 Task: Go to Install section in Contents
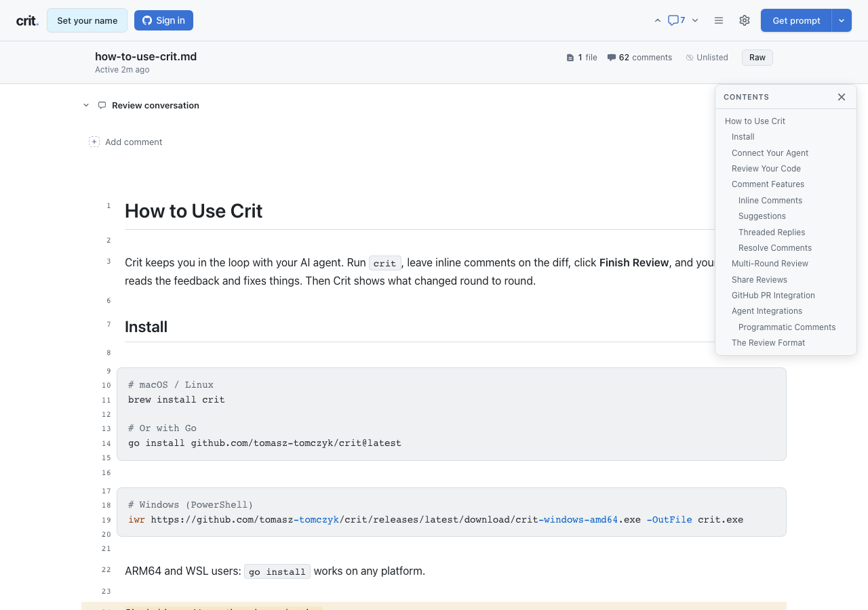(x=743, y=137)
